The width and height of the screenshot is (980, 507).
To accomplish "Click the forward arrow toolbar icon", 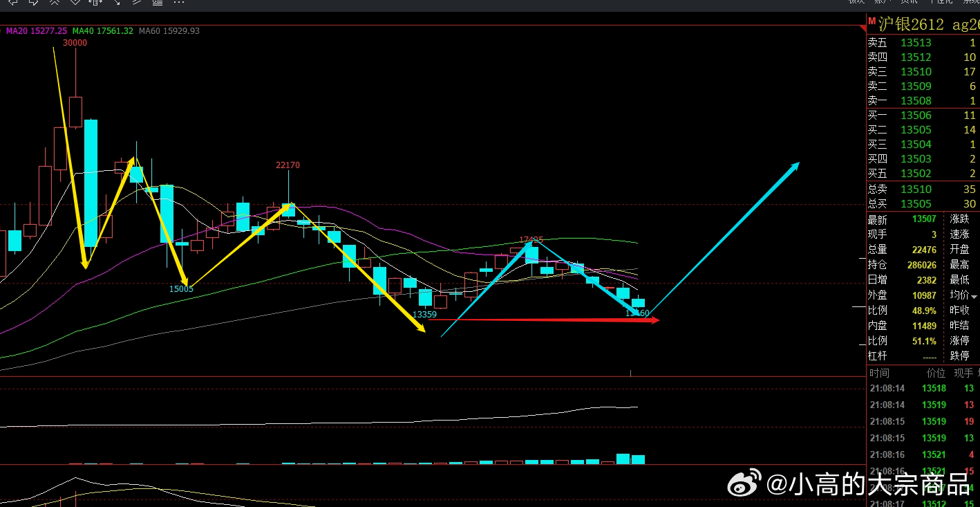I will pos(32,2).
